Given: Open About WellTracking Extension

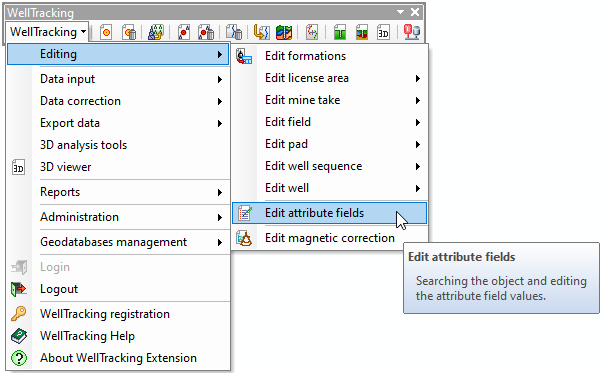Looking at the screenshot, I should (118, 358).
